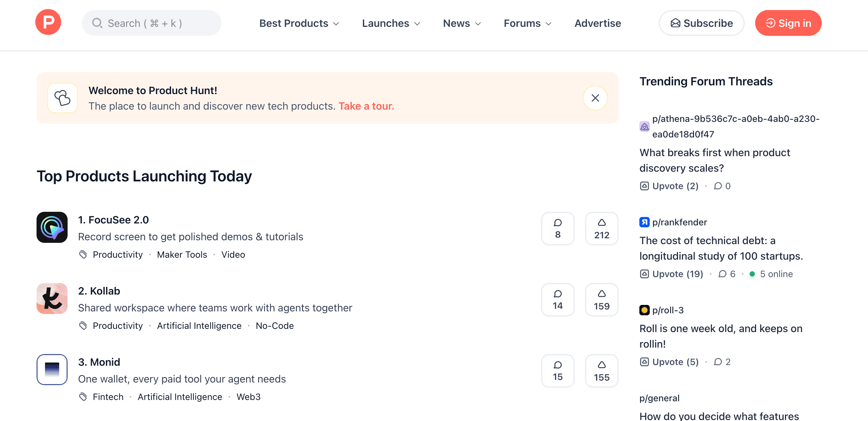868x421 pixels.
Task: View the 8 comments on FocuSee 2.0
Action: tap(558, 229)
